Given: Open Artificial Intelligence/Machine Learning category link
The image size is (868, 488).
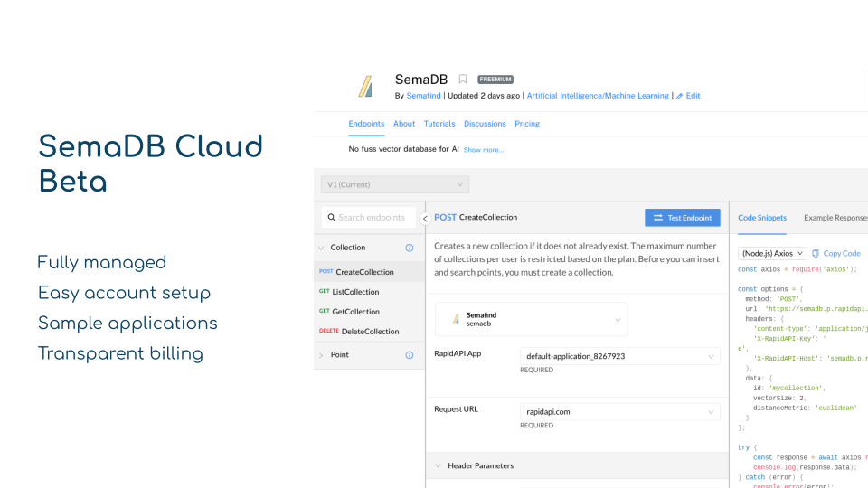Looking at the screenshot, I should pos(598,96).
